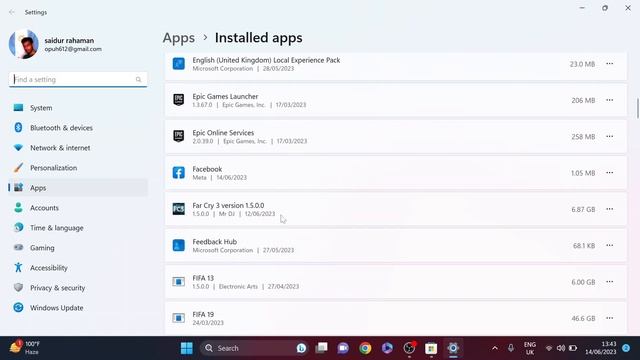Open Accessibility settings
Image resolution: width=640 pixels, height=360 pixels.
click(x=78, y=268)
